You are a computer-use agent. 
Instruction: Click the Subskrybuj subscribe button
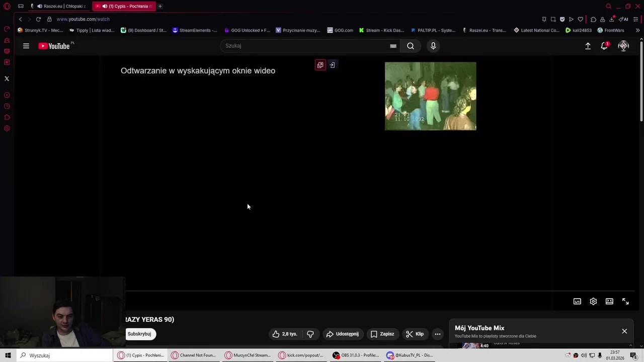(x=140, y=334)
